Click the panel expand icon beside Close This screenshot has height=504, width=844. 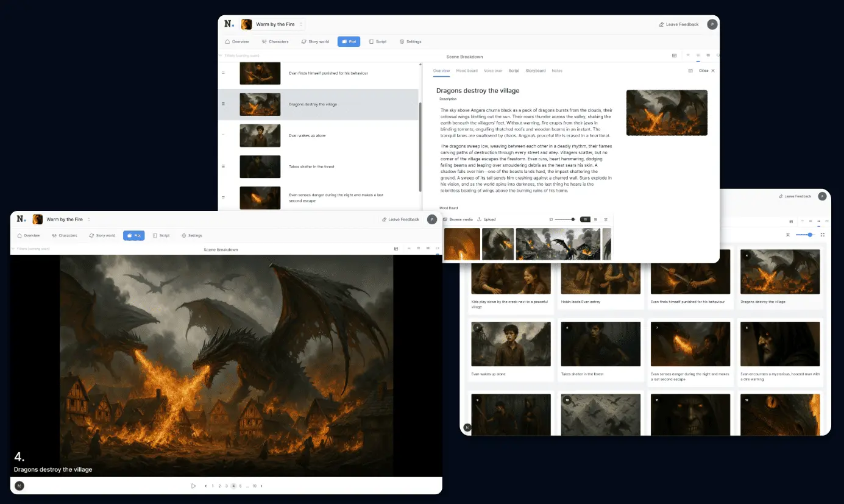(x=690, y=71)
